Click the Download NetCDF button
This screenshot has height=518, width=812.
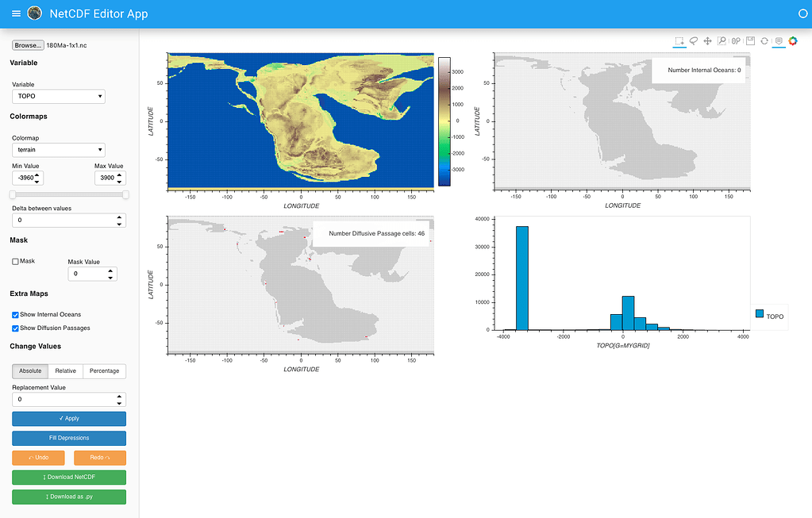click(x=69, y=477)
